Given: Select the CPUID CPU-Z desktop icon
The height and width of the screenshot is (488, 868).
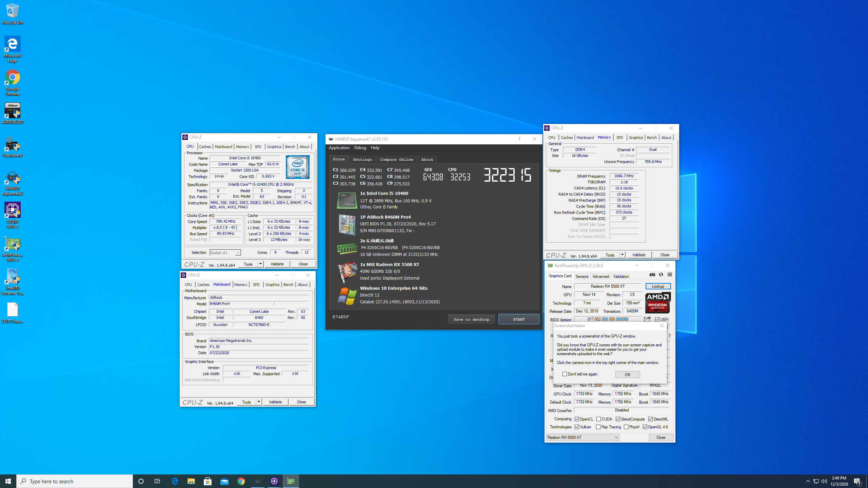Looking at the screenshot, I should coord(13,216).
